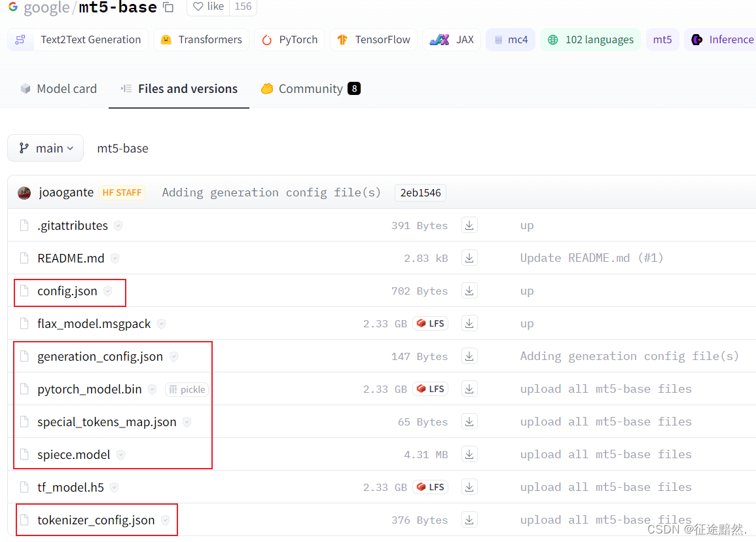Download pytorch_model.bin via download icon
The width and height of the screenshot is (756, 542).
[x=469, y=389]
